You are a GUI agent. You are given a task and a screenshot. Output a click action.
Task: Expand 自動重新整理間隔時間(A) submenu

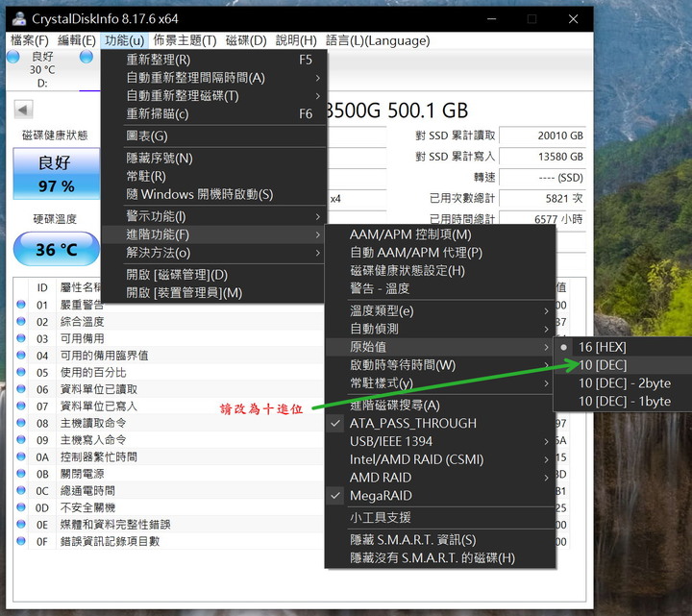coord(214,78)
